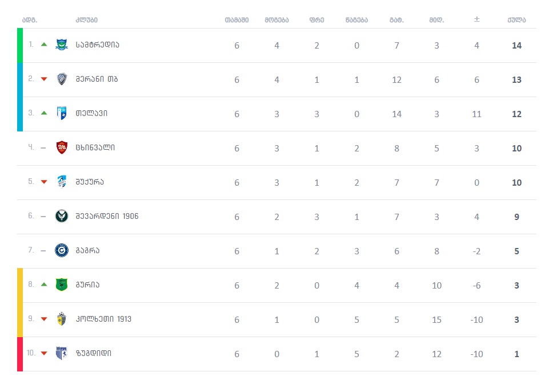Open the გაგრა club badge
This screenshot has width=557, height=392.
61,250
